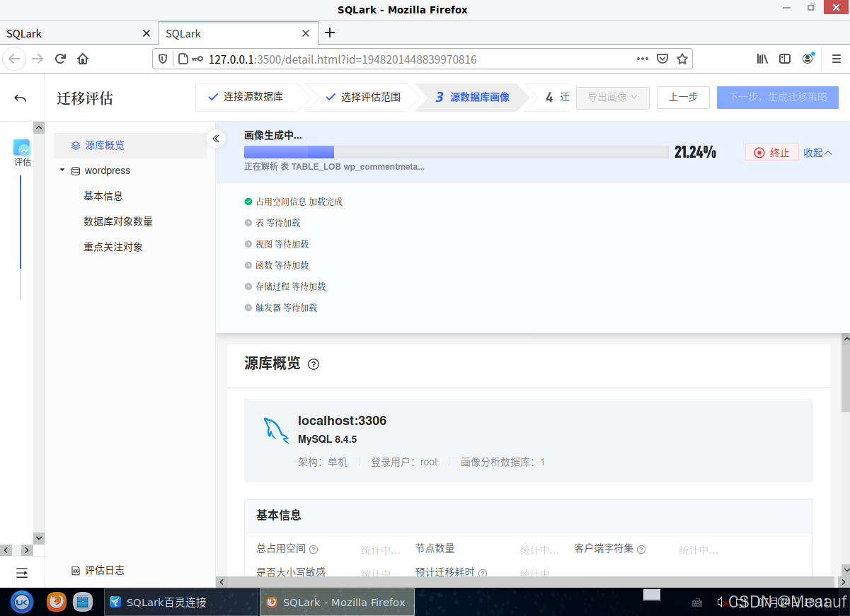
Task: Open the file manager taskbar icon
Action: (83, 602)
